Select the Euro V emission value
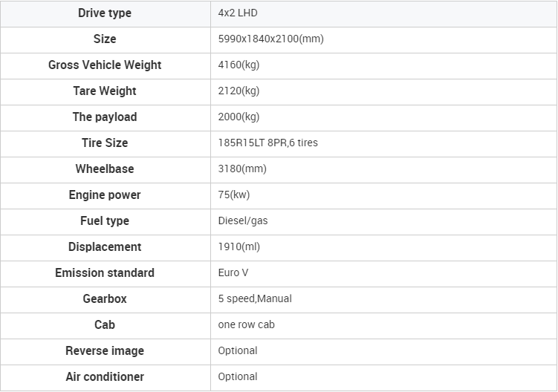 click(233, 272)
